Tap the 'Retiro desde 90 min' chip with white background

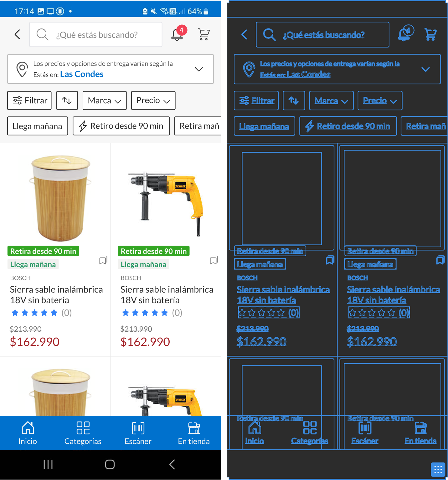pos(121,126)
